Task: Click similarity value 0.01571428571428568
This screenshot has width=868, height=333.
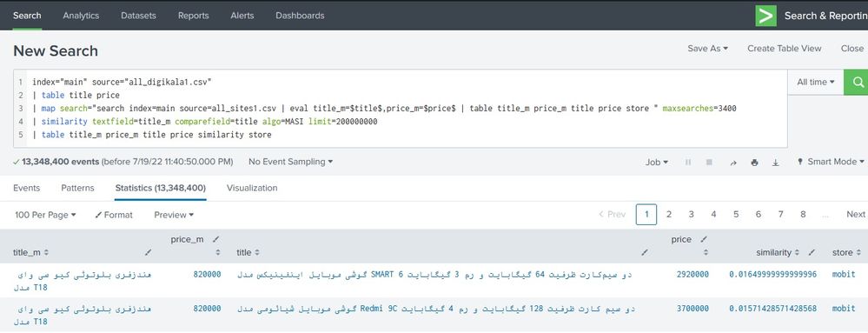Action: 772,309
